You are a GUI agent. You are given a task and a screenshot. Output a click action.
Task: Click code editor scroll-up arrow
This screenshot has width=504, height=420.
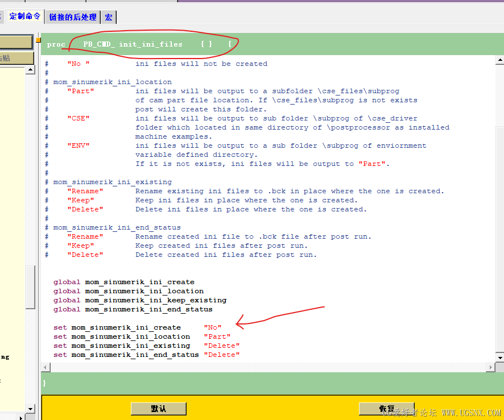[x=500, y=60]
